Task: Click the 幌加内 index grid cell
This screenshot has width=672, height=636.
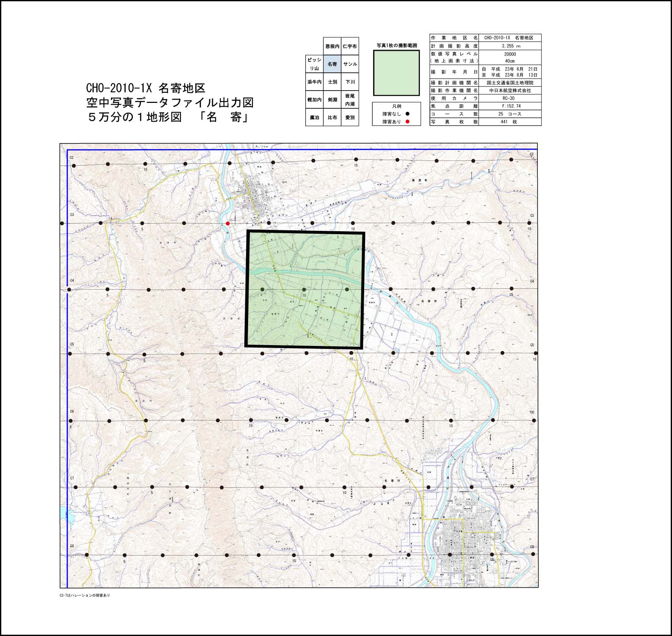Action: point(314,100)
